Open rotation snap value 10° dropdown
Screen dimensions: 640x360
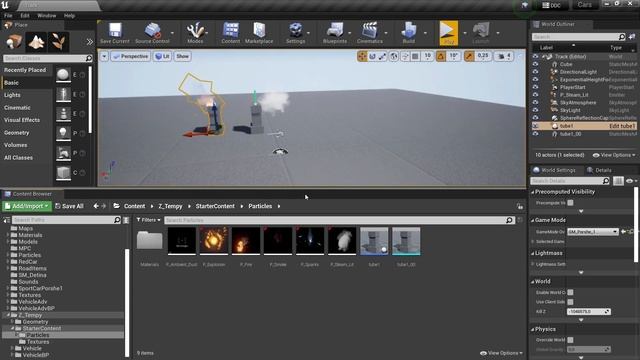coord(453,56)
